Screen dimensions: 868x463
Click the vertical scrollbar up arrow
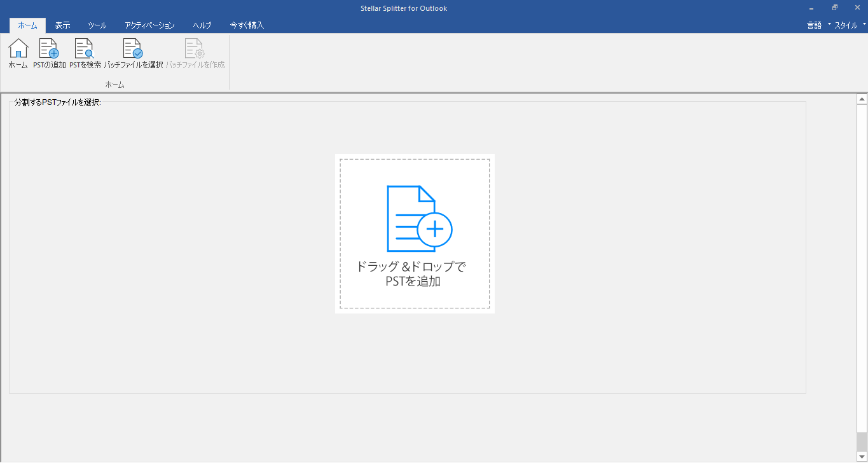tap(862, 99)
